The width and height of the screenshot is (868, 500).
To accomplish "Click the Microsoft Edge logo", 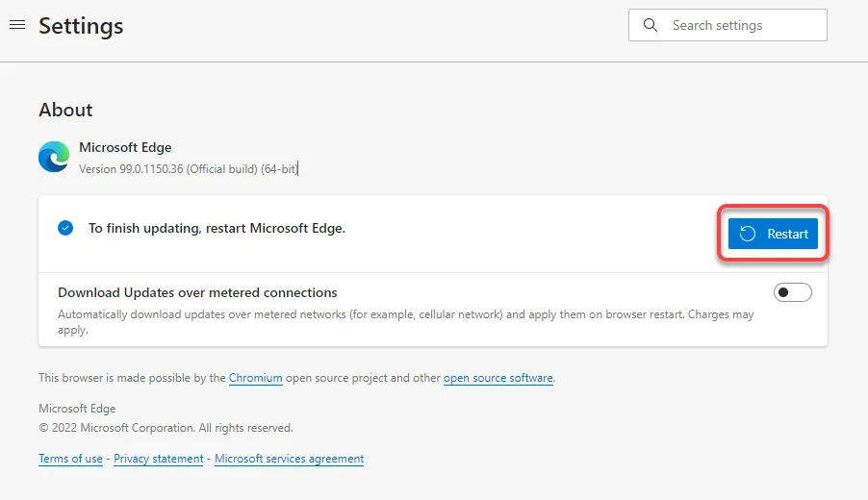I will (x=54, y=157).
